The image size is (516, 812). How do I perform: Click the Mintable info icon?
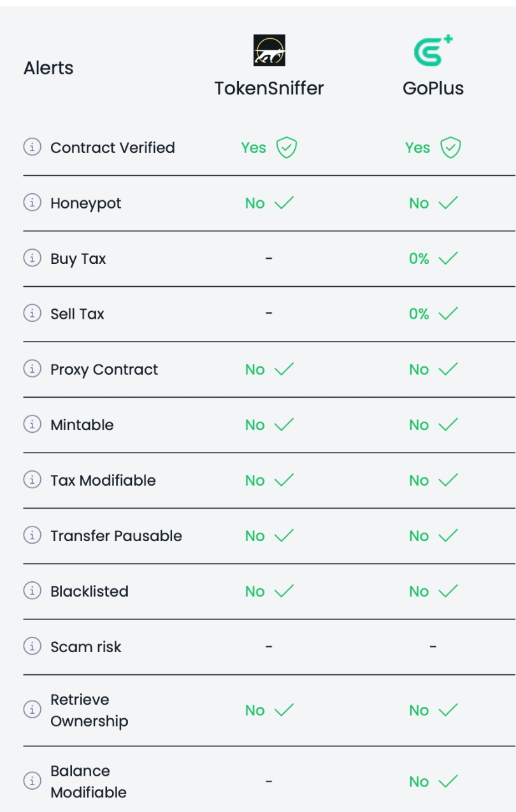(x=32, y=424)
